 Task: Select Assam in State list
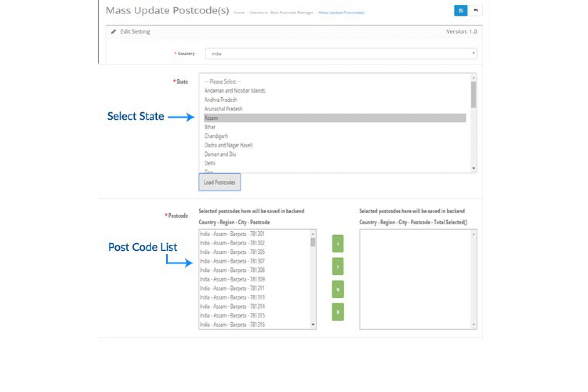click(x=335, y=118)
